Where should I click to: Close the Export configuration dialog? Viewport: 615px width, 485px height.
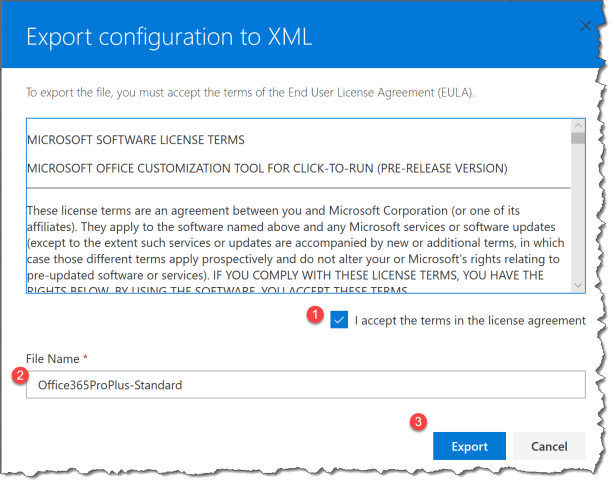coord(585,26)
